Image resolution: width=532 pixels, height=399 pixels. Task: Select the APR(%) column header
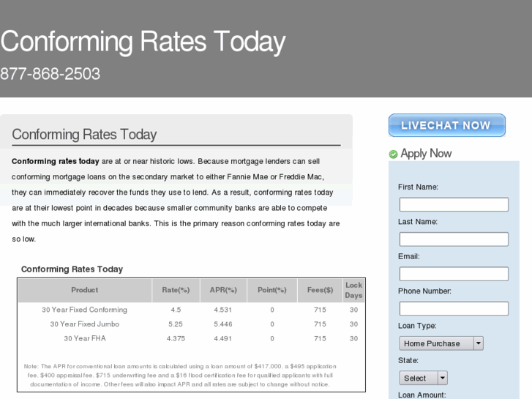[223, 291]
